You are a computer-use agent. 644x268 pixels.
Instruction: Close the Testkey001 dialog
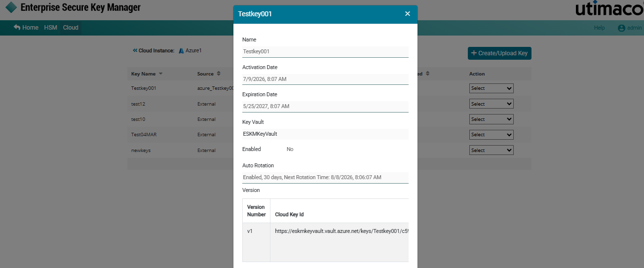(x=408, y=14)
